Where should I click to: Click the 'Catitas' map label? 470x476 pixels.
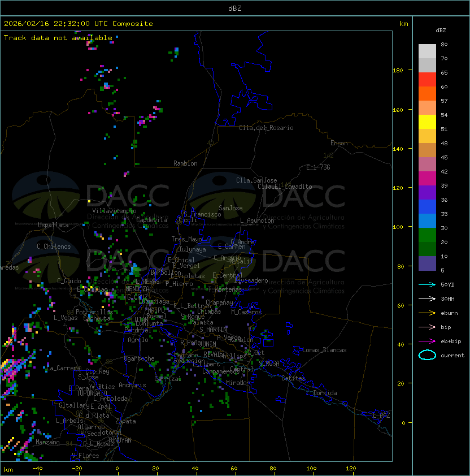tap(293, 378)
